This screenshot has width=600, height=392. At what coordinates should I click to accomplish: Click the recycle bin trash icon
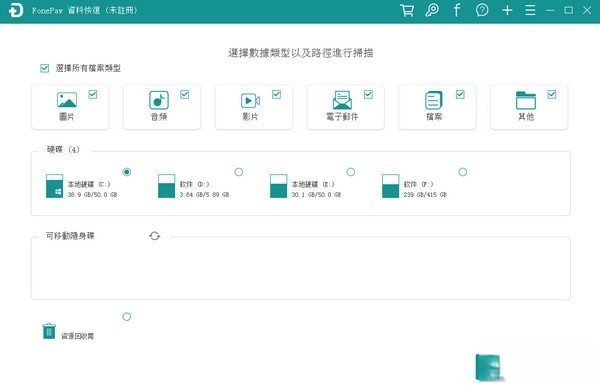(49, 331)
